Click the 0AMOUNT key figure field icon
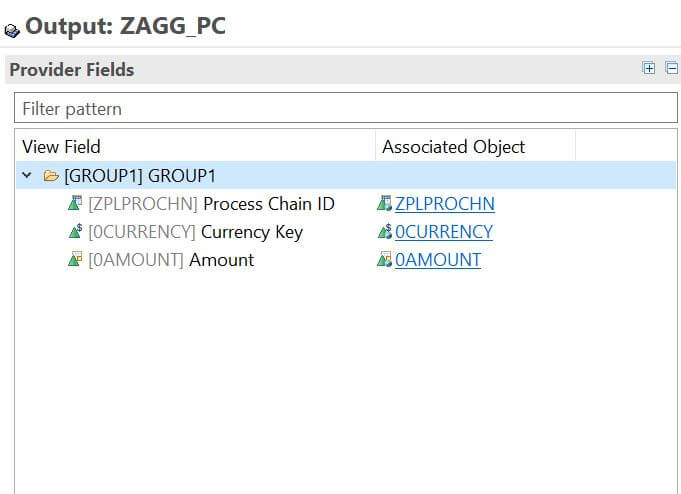The width and height of the screenshot is (681, 494). coord(75,259)
